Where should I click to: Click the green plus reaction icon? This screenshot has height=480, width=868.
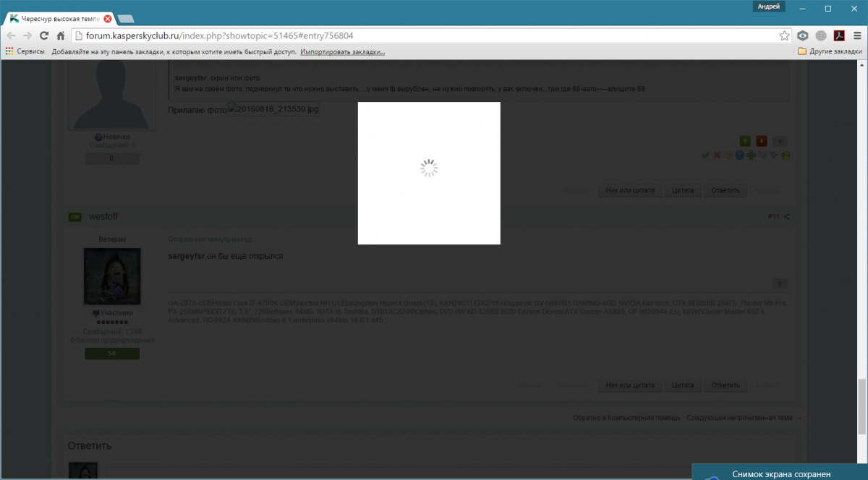[751, 155]
